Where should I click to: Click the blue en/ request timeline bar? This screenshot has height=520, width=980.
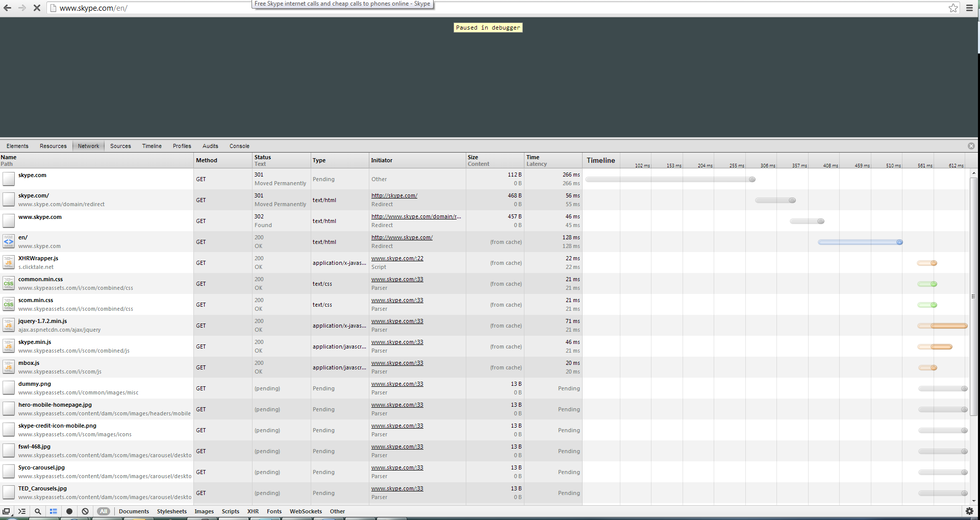tap(860, 242)
